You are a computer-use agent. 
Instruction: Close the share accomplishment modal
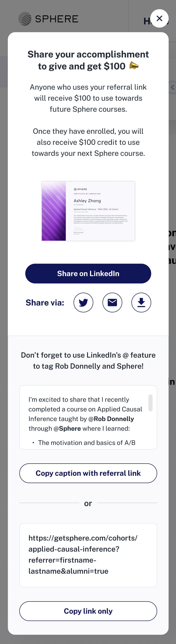(x=159, y=18)
